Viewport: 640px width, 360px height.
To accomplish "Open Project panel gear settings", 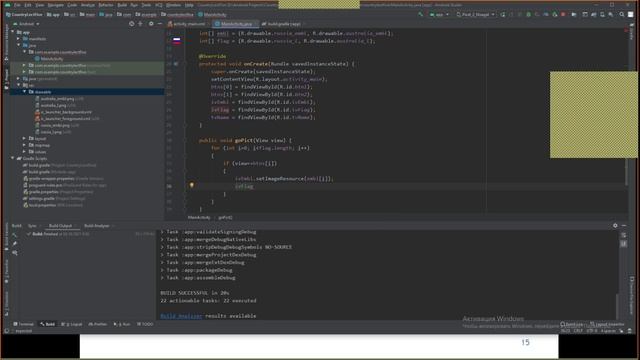I will 151,24.
